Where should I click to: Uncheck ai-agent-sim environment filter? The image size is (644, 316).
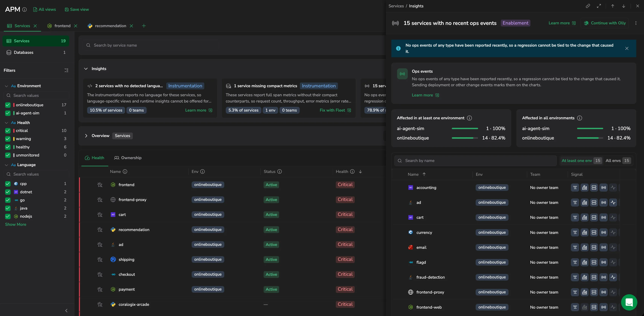[x=8, y=113]
